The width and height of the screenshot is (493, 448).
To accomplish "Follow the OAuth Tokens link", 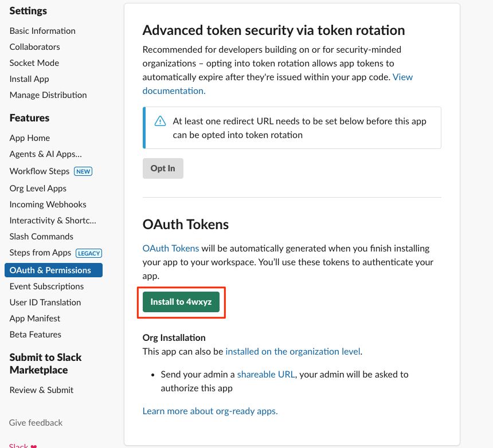I will pos(171,248).
